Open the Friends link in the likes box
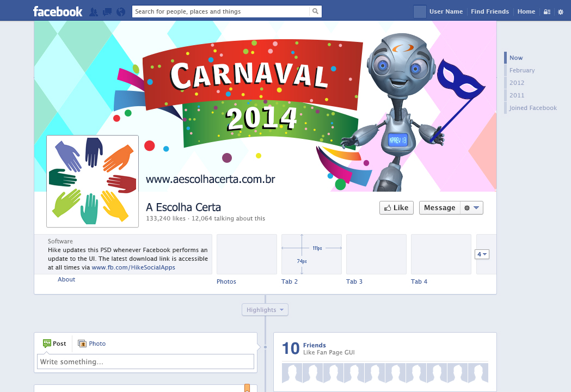Viewport: 571px width, 392px height. pos(314,345)
